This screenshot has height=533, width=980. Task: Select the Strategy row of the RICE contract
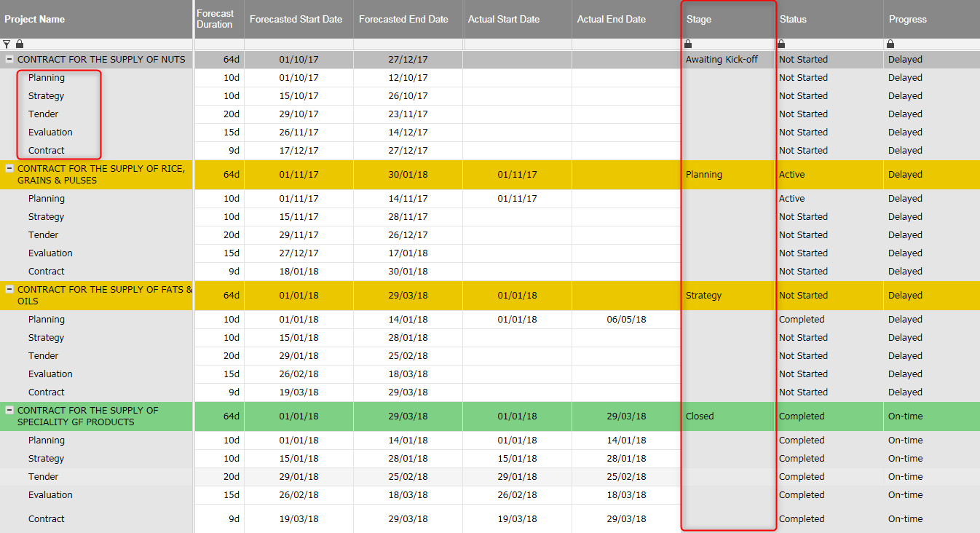point(46,216)
